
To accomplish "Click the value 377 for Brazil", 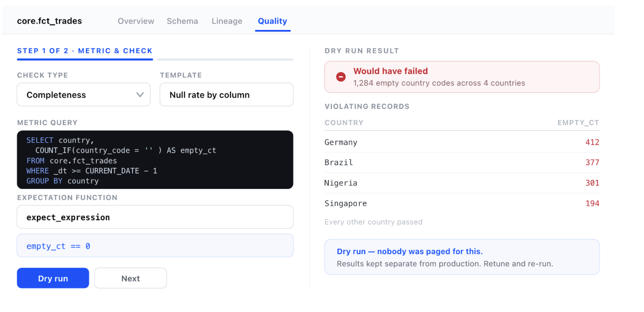I will [x=592, y=162].
